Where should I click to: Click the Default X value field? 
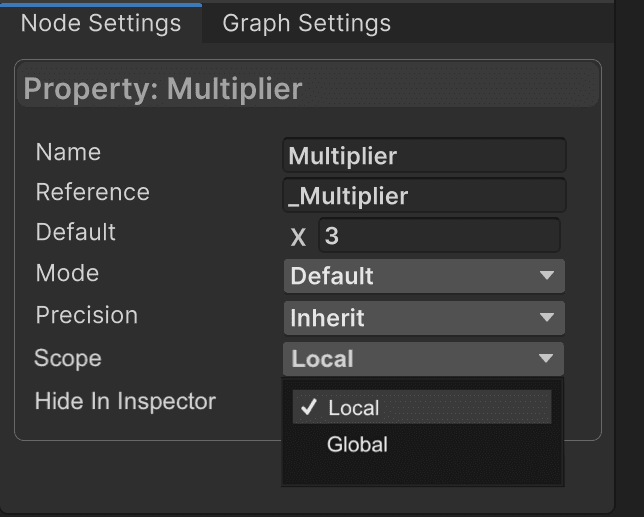[x=439, y=236]
